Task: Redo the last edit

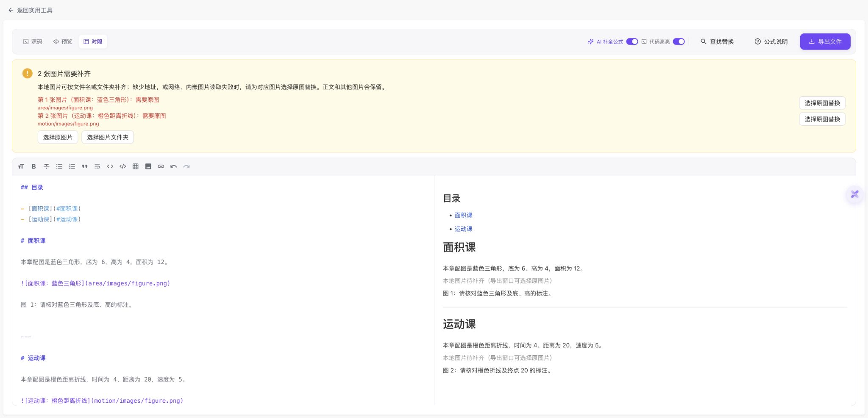Action: pyautogui.click(x=186, y=166)
